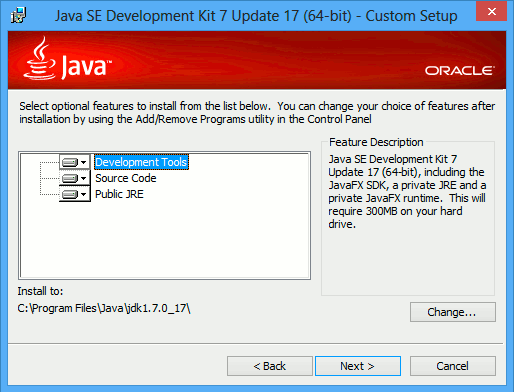514x392 pixels.
Task: Go back with the < Back button
Action: [x=270, y=366]
